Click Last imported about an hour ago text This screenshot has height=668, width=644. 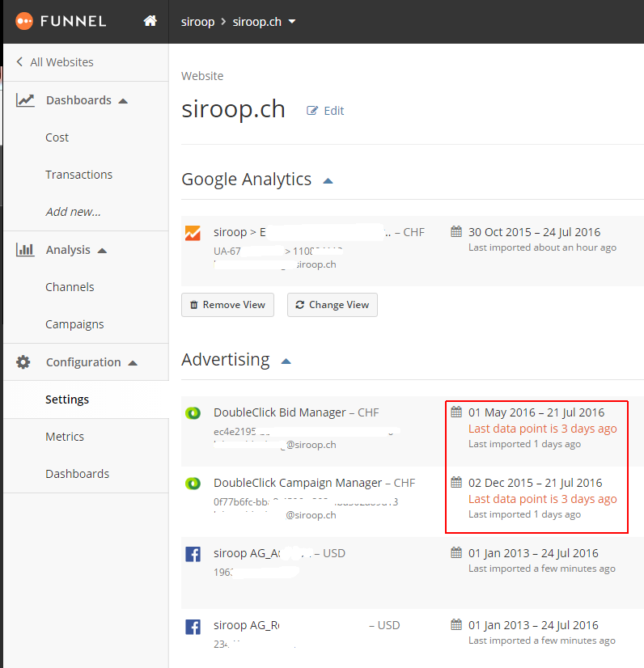542,247
